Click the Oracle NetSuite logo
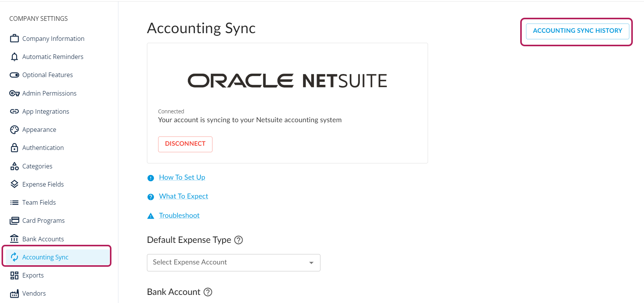The image size is (644, 303). click(x=287, y=81)
